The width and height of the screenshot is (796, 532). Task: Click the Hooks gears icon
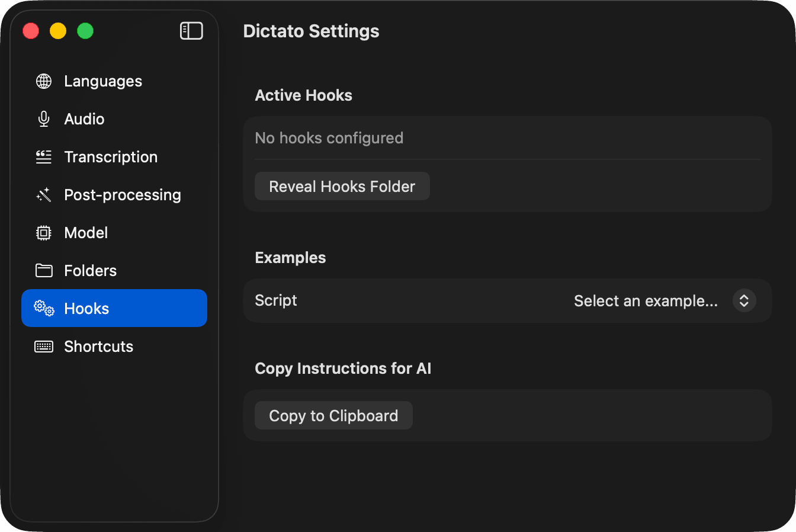(x=43, y=308)
